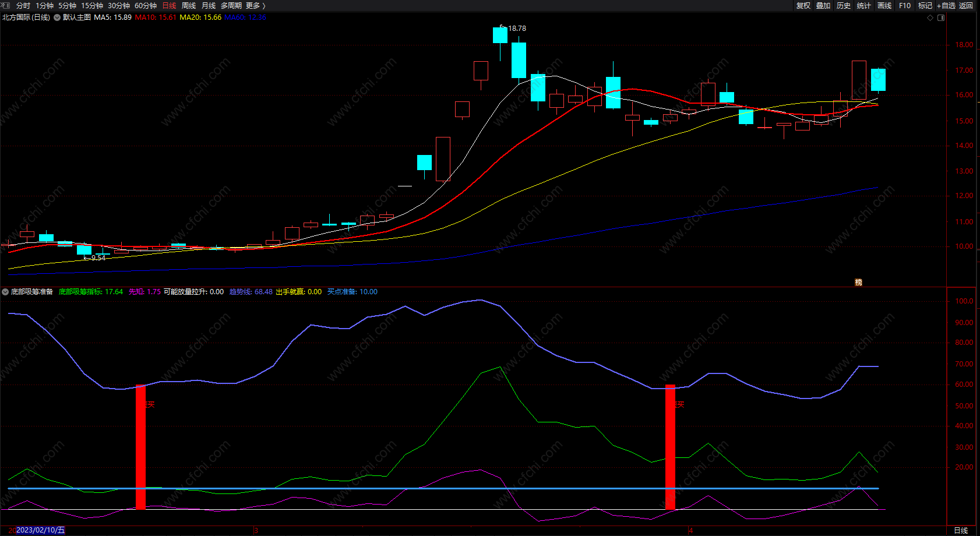This screenshot has height=536, width=980.
Task: Click the first red buy-signal bar
Action: tap(140, 447)
